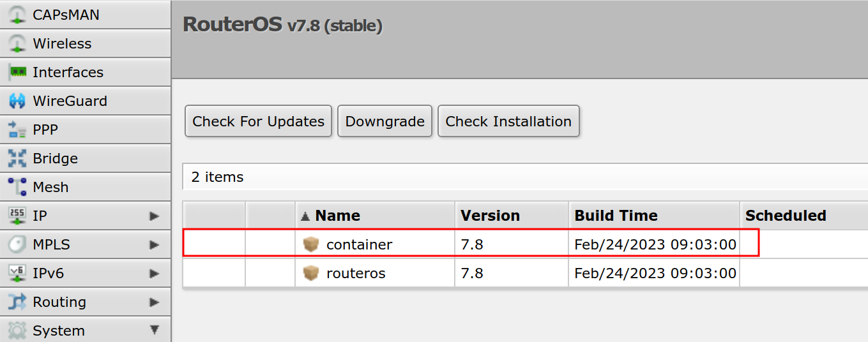Click the Wireless antenna icon
The width and height of the screenshot is (868, 342).
[17, 44]
